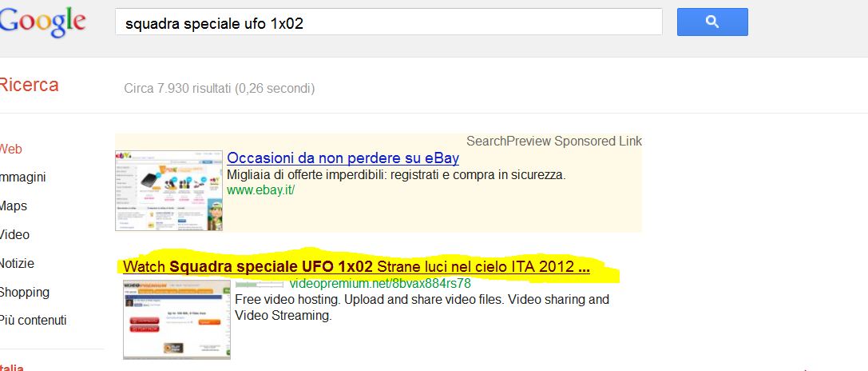Click the SearchPreview Sponsored Link label
The image size is (868, 371).
[x=554, y=142]
